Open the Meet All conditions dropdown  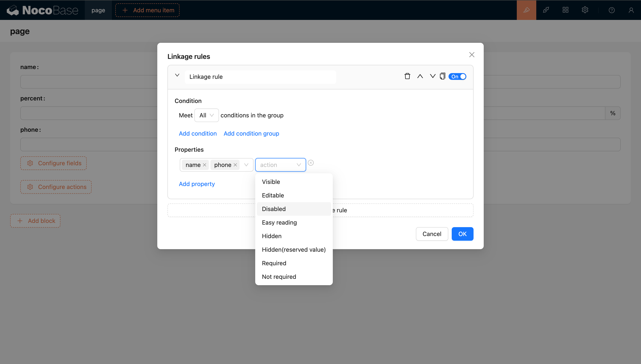207,115
